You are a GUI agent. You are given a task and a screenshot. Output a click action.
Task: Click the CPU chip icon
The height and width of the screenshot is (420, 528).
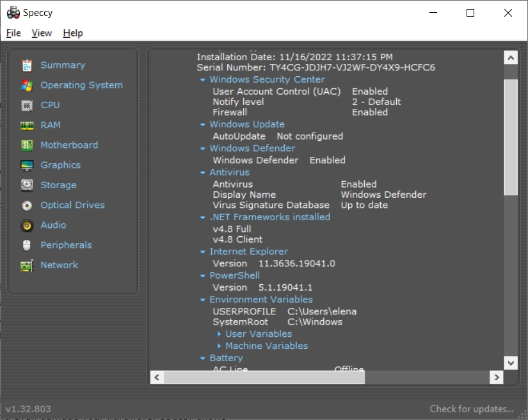(27, 106)
